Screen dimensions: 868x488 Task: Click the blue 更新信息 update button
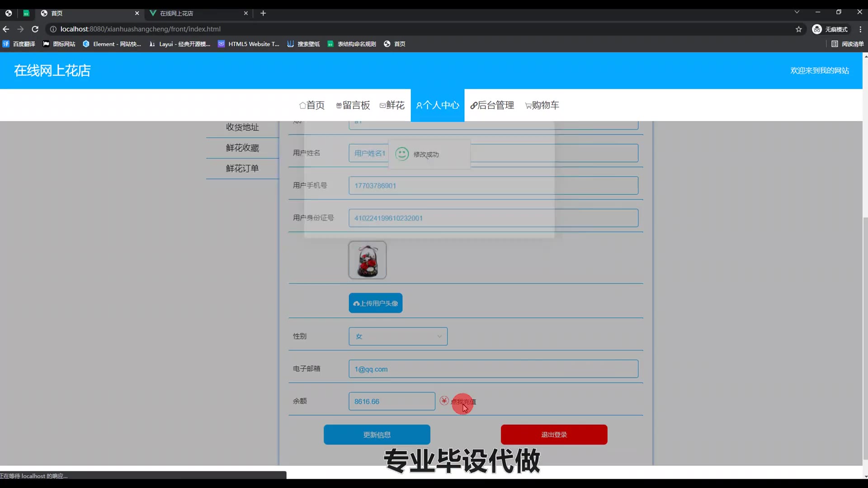(x=377, y=435)
